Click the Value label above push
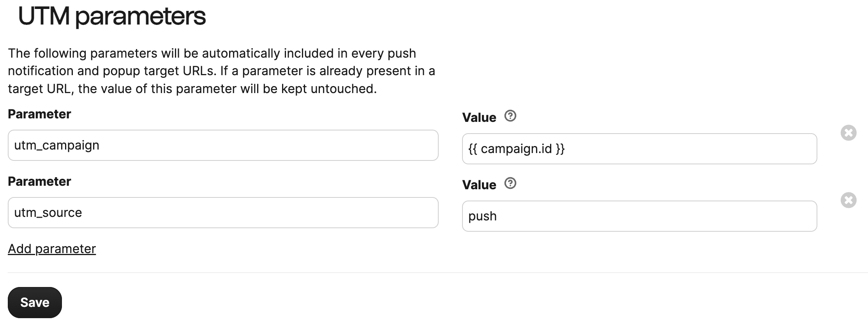 pyautogui.click(x=479, y=184)
